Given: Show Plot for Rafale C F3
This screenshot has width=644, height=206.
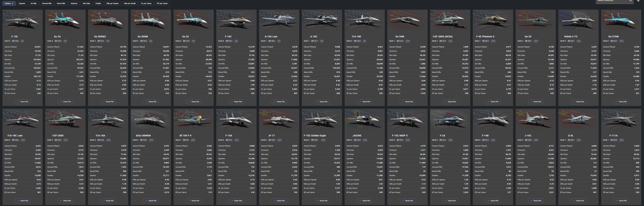Looking at the screenshot, I should pyautogui.click(x=578, y=102).
